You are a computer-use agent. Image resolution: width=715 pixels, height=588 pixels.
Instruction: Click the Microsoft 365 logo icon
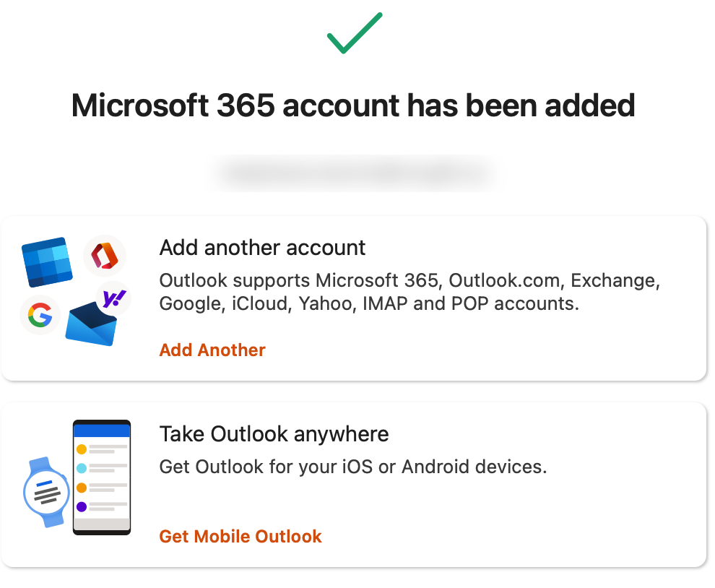click(105, 256)
